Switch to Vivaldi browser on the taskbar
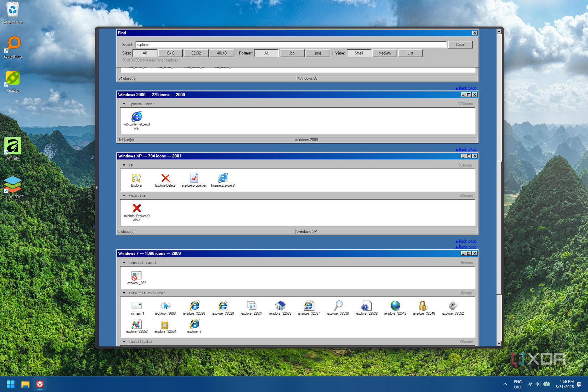This screenshot has width=588, height=392. [40, 384]
